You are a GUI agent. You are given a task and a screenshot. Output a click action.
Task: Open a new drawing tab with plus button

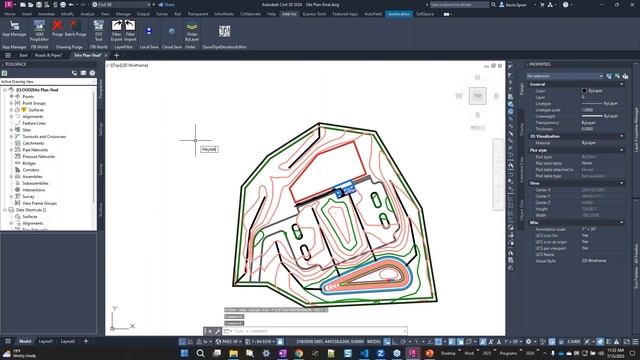[116, 55]
